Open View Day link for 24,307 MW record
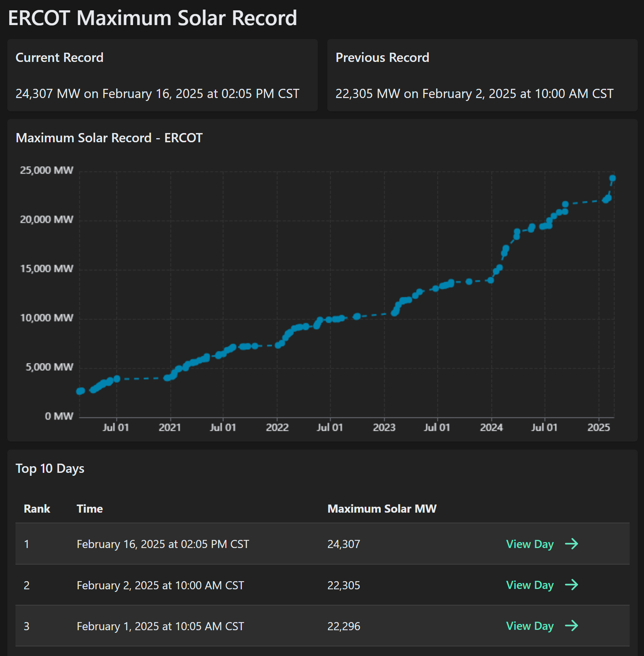The width and height of the screenshot is (644, 656). 530,544
